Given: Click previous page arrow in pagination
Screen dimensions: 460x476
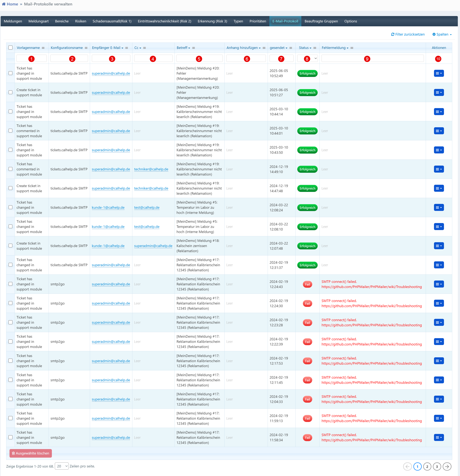Looking at the screenshot, I should pyautogui.click(x=407, y=466).
